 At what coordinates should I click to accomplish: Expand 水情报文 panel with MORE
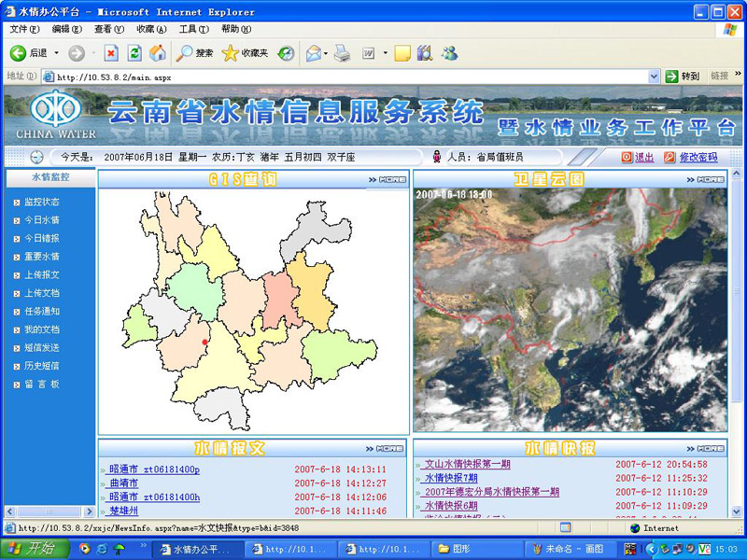point(385,449)
